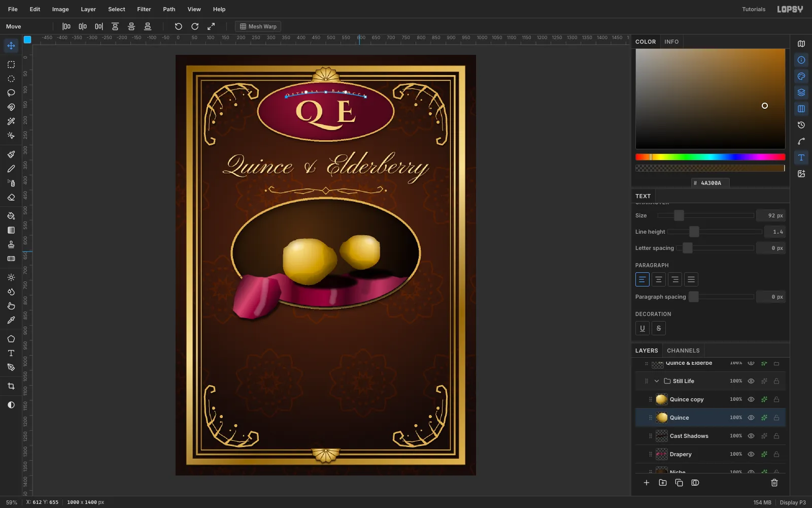This screenshot has width=812, height=508.
Task: Toggle strikethrough text decoration
Action: click(x=659, y=328)
